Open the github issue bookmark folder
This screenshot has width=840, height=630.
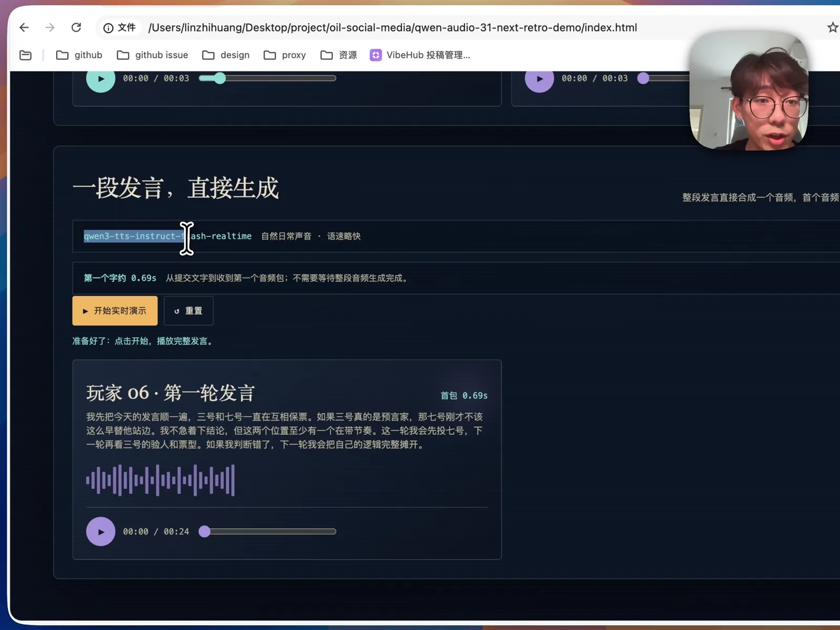[x=152, y=55]
